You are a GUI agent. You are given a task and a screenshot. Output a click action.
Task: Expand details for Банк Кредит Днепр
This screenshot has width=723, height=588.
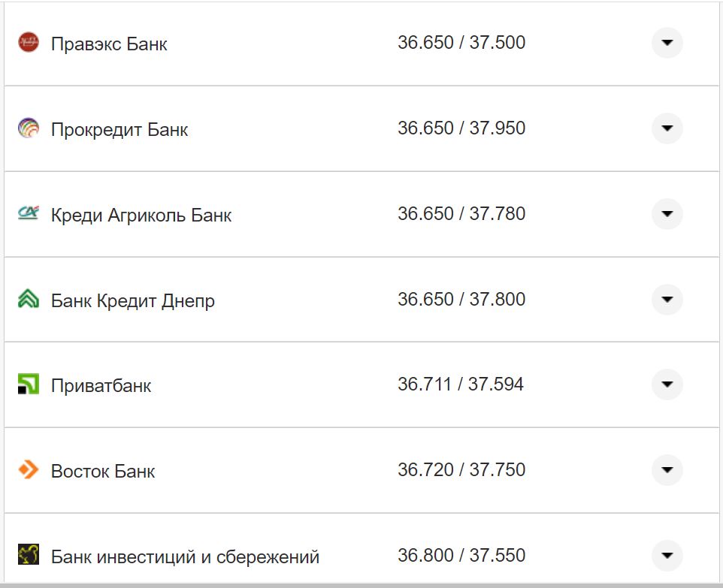(x=667, y=299)
